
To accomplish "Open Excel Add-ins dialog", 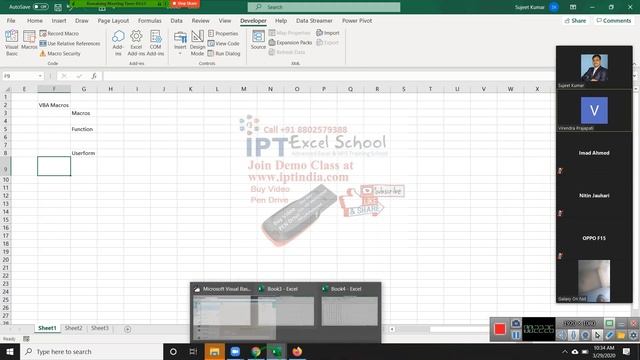I will pos(136,42).
